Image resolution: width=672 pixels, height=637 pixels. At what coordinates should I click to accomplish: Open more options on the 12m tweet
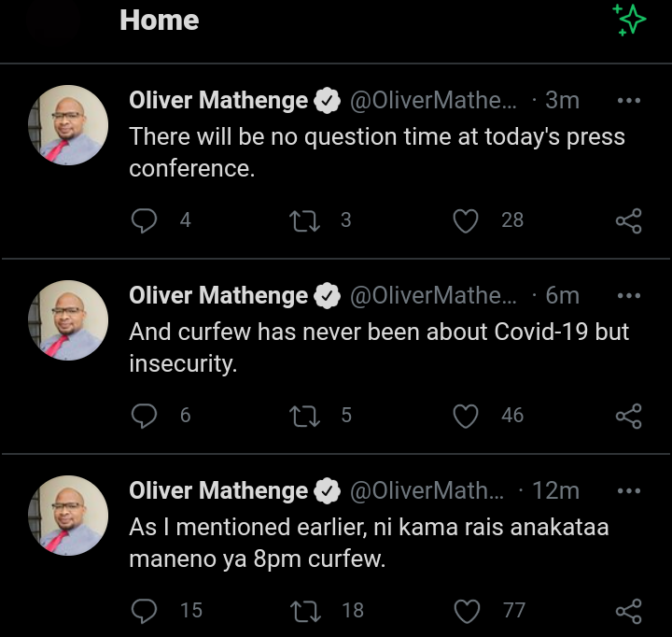click(629, 490)
